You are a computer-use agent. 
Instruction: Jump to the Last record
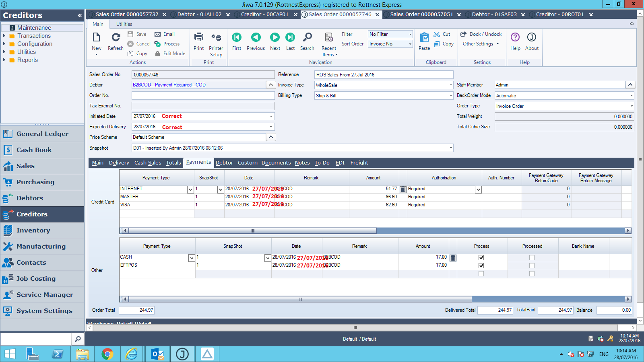tap(290, 38)
